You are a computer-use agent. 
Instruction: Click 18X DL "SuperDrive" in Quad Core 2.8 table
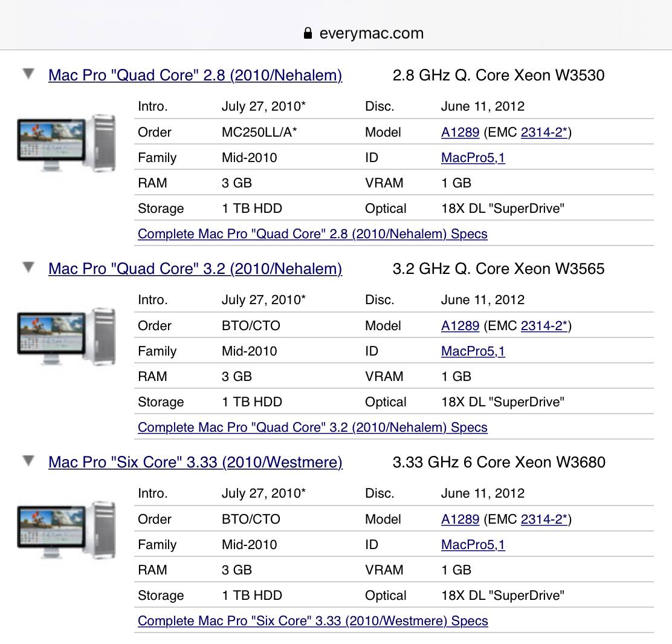click(x=503, y=209)
